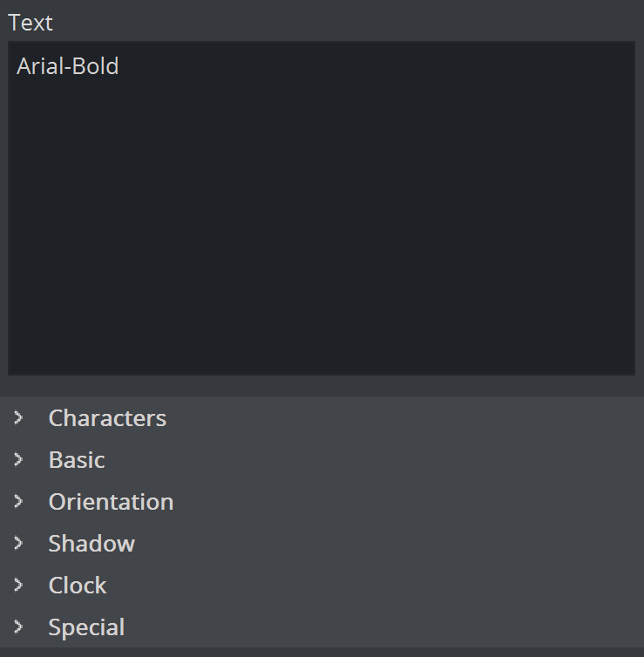Open the Shadow section with its chevron

18,544
